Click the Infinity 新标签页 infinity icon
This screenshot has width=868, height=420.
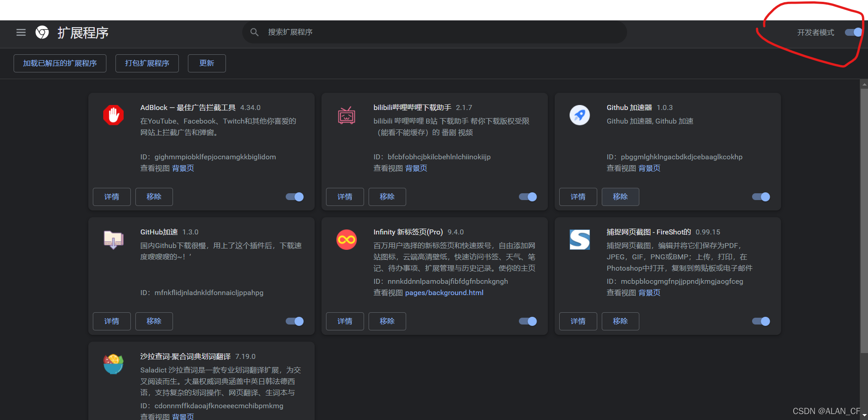point(346,240)
